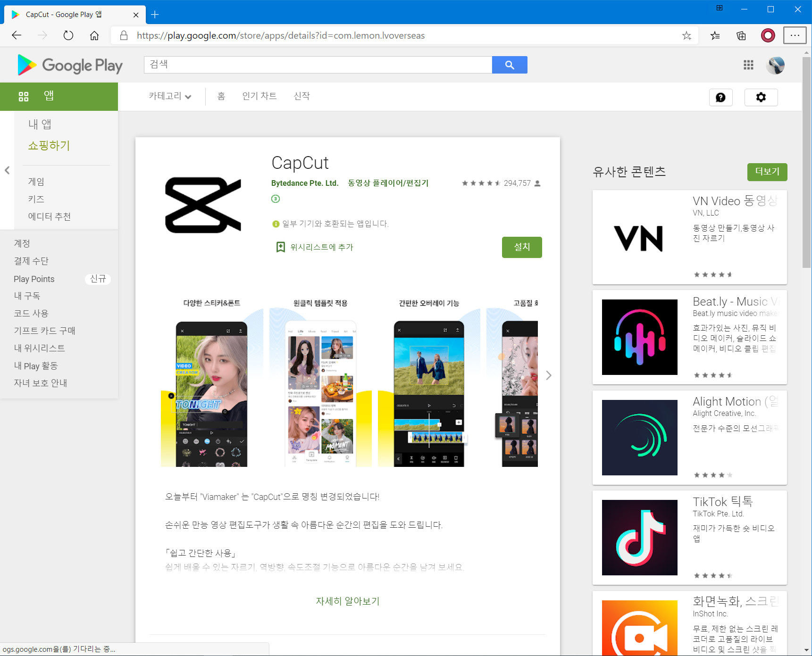The width and height of the screenshot is (812, 656).
Task: Open Play Points in sidebar
Action: point(34,279)
